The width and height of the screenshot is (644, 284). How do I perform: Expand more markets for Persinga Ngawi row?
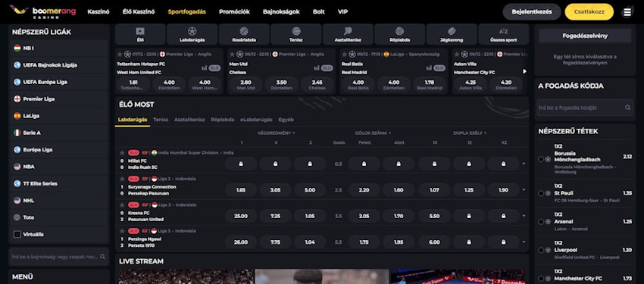[524, 242]
